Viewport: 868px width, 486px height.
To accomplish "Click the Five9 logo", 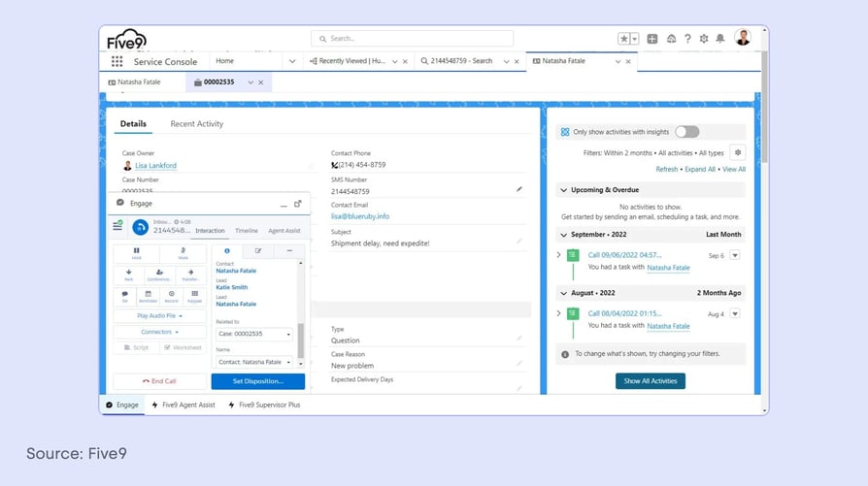I will pyautogui.click(x=126, y=40).
